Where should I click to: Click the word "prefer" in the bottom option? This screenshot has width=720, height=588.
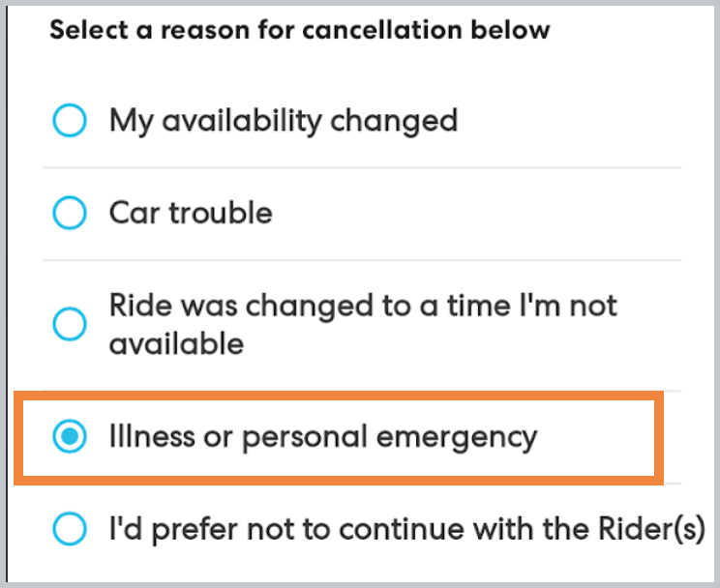191,529
